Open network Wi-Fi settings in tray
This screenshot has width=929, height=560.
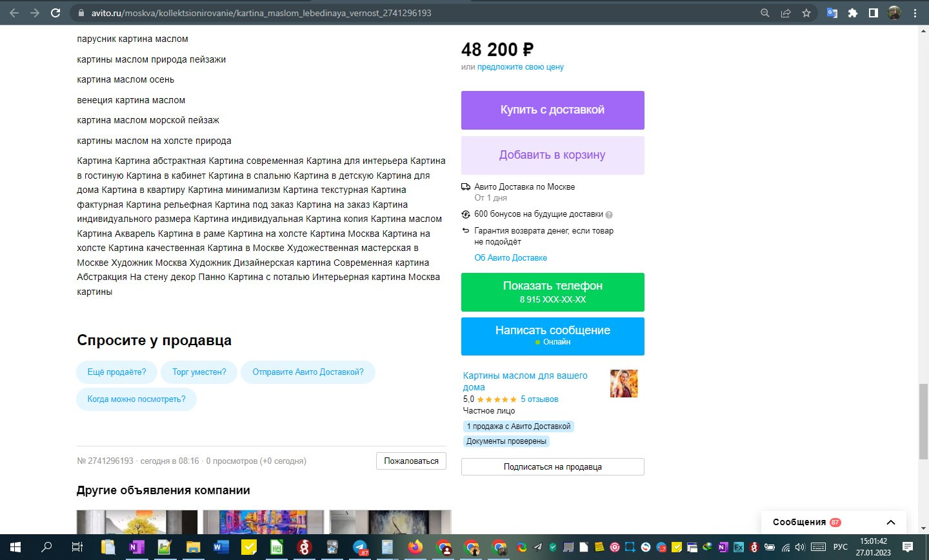(x=786, y=547)
